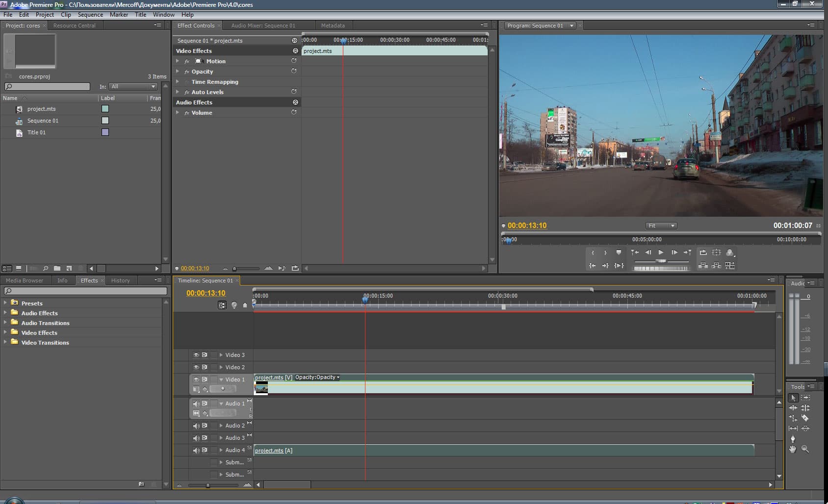Click the Program monitor timecode 00:00:13:10
Image resolution: width=828 pixels, height=504 pixels.
click(x=527, y=226)
